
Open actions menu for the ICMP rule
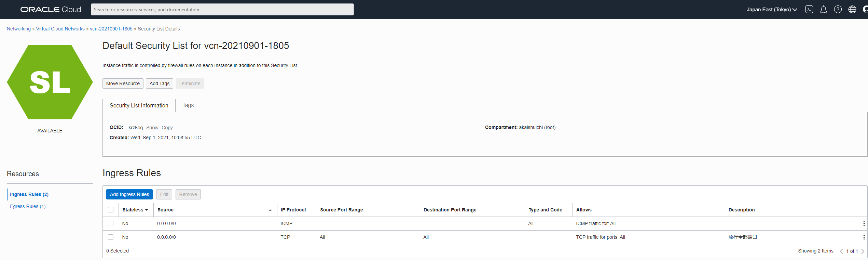(864, 223)
